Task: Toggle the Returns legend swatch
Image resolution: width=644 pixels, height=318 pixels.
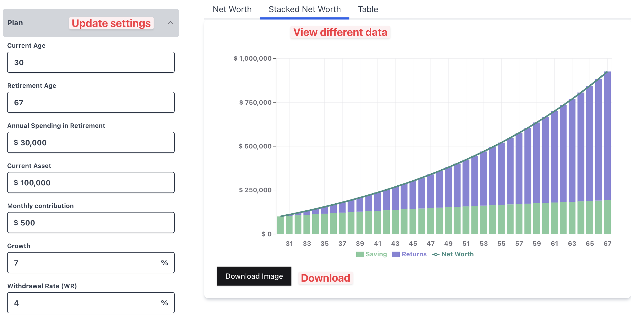Action: tap(396, 254)
